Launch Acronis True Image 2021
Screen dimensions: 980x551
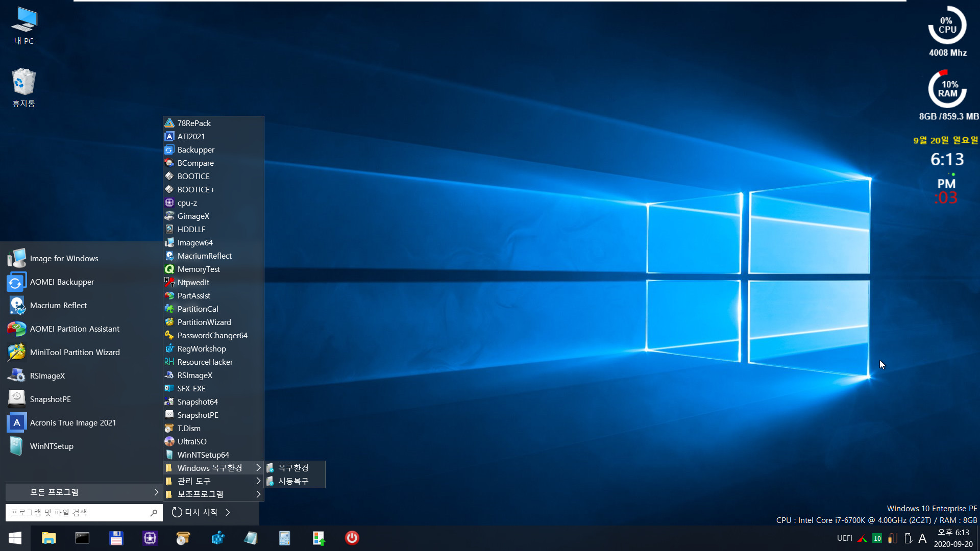click(72, 422)
